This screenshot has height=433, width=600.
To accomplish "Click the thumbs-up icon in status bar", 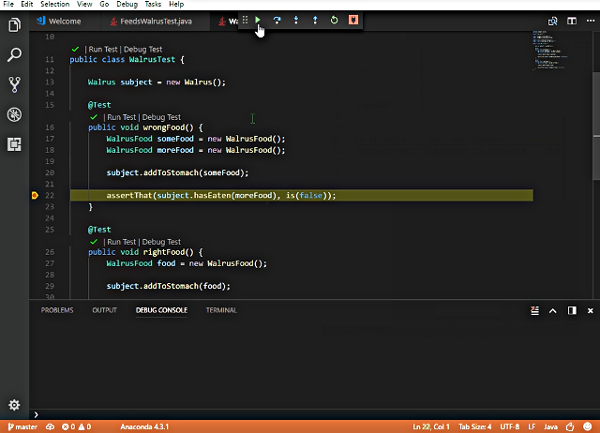I will tap(570, 426).
